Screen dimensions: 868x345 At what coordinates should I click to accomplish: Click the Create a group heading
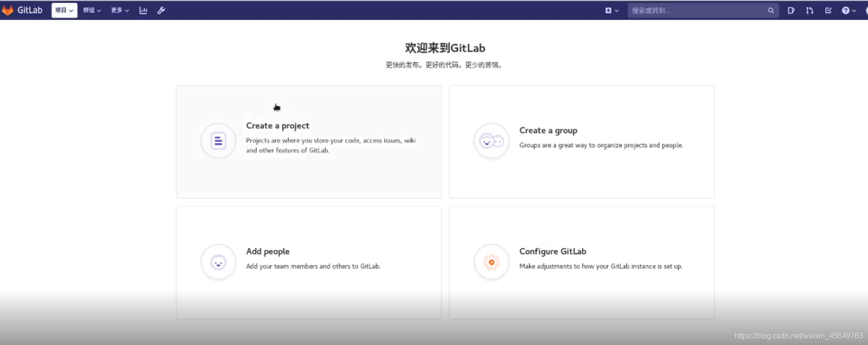(548, 130)
